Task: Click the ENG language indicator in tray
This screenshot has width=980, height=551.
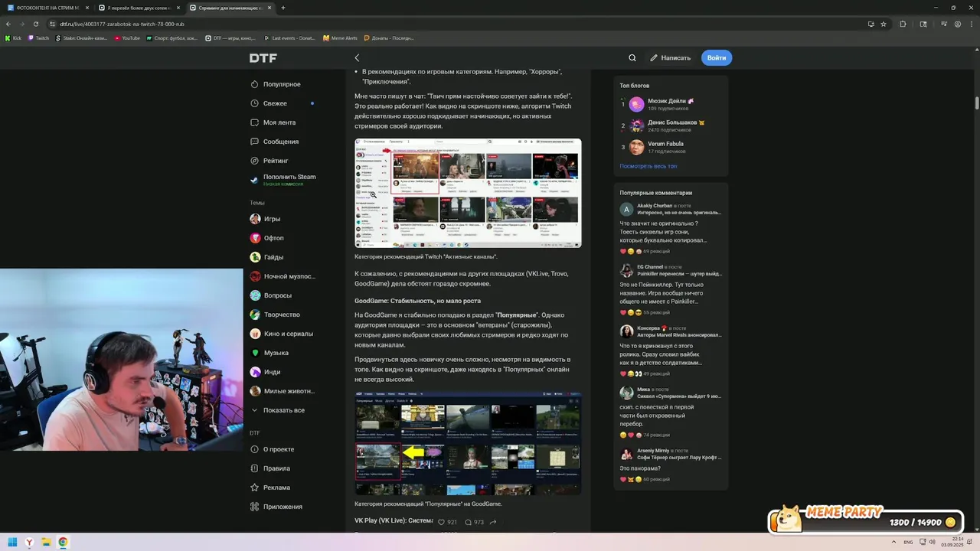Action: [908, 543]
